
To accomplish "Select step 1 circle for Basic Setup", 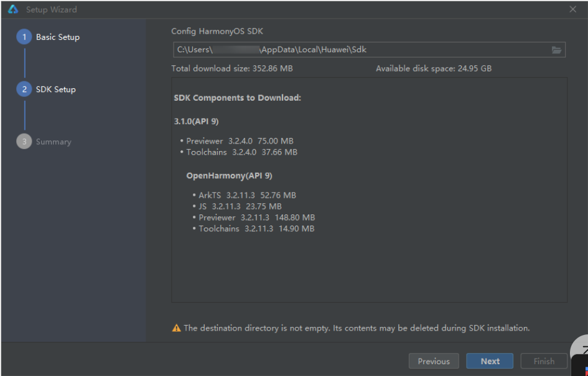I will tap(24, 37).
